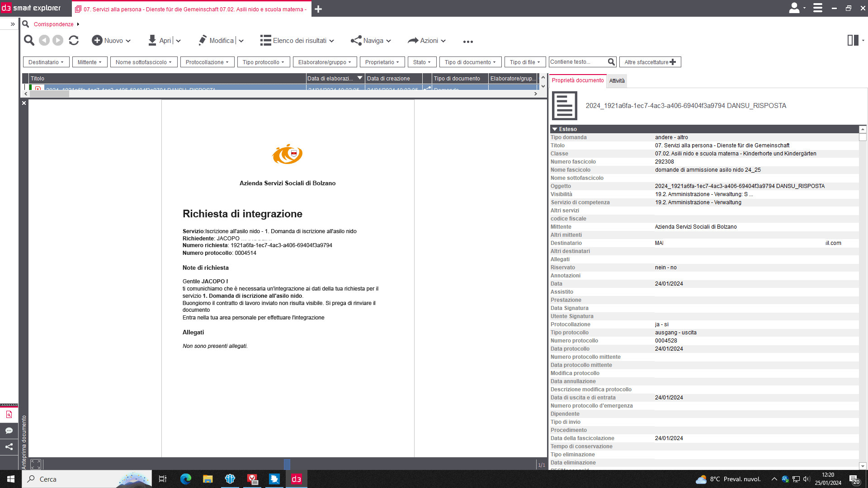Click the search magnifier toolbar icon
This screenshot has width=868, height=488.
(x=29, y=41)
